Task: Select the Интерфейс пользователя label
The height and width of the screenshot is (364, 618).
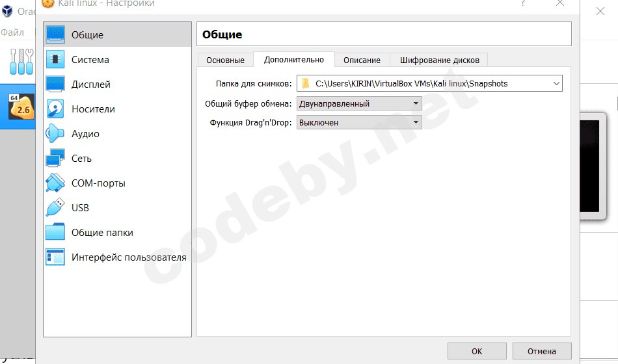Action: (129, 257)
